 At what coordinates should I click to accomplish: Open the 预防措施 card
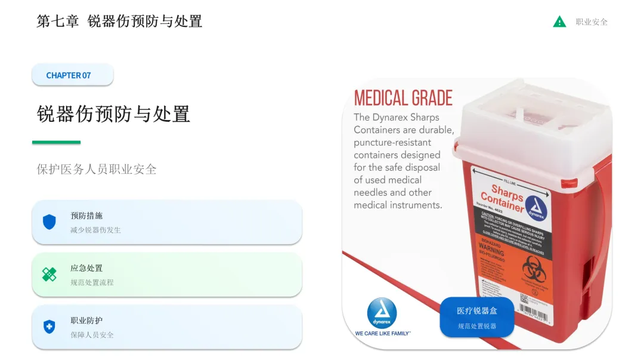(x=167, y=222)
